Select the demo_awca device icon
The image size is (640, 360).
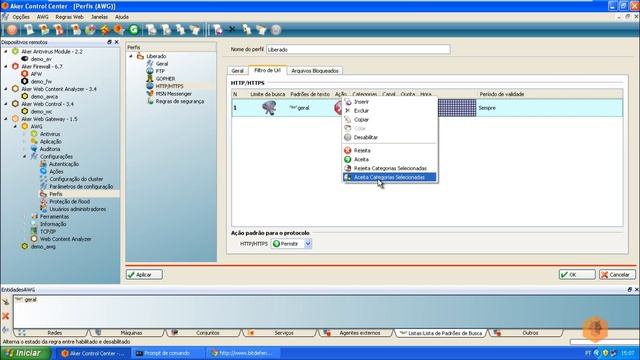[x=24, y=96]
